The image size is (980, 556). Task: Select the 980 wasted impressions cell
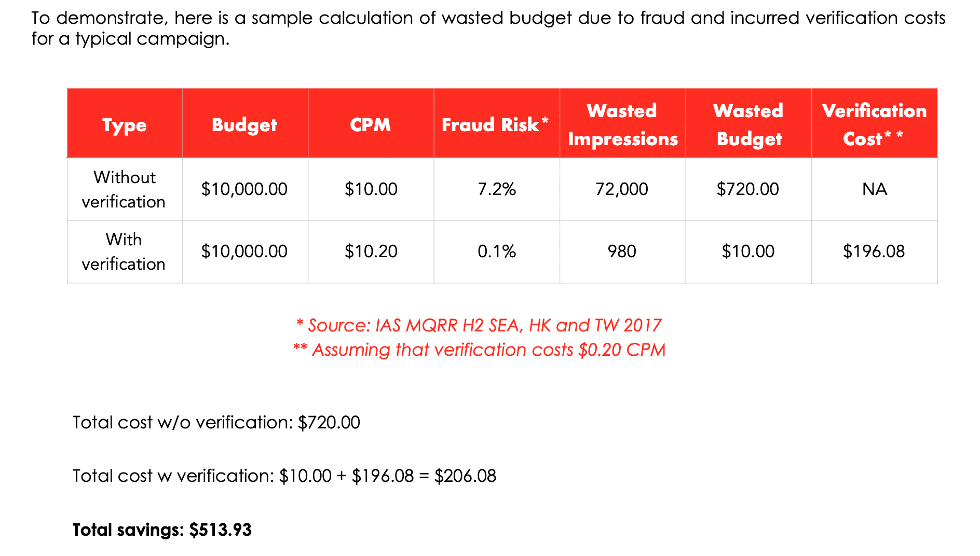tap(622, 252)
